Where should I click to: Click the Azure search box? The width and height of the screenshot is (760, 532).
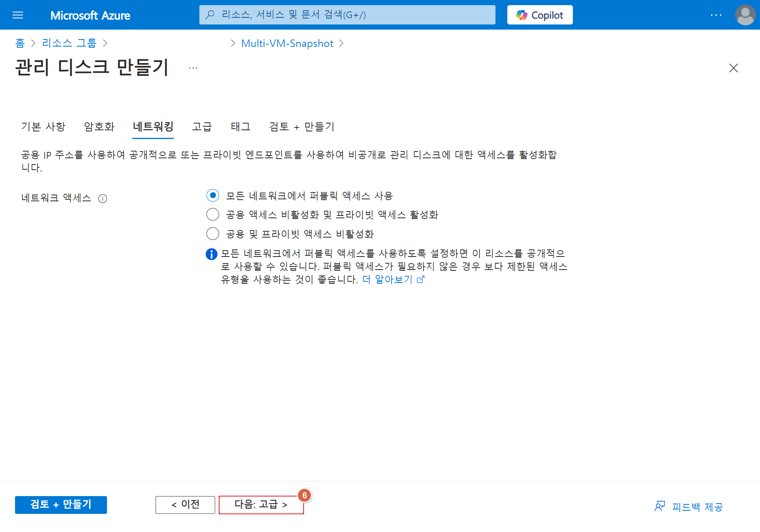pyautogui.click(x=347, y=15)
